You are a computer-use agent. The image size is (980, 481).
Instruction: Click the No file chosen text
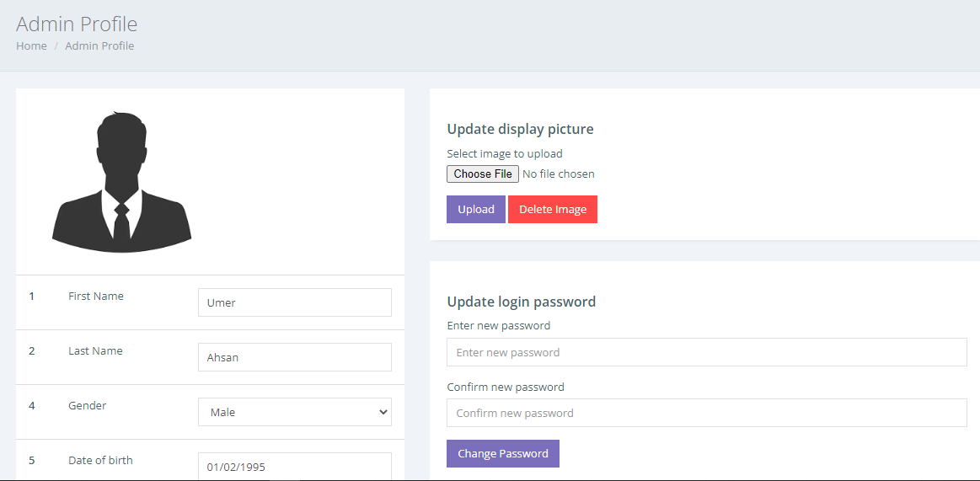pyautogui.click(x=558, y=174)
